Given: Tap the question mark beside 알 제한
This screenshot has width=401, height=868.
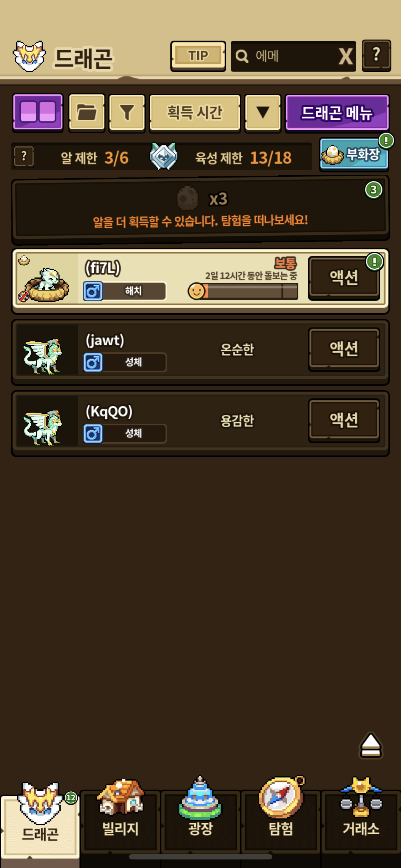Looking at the screenshot, I should click(24, 156).
